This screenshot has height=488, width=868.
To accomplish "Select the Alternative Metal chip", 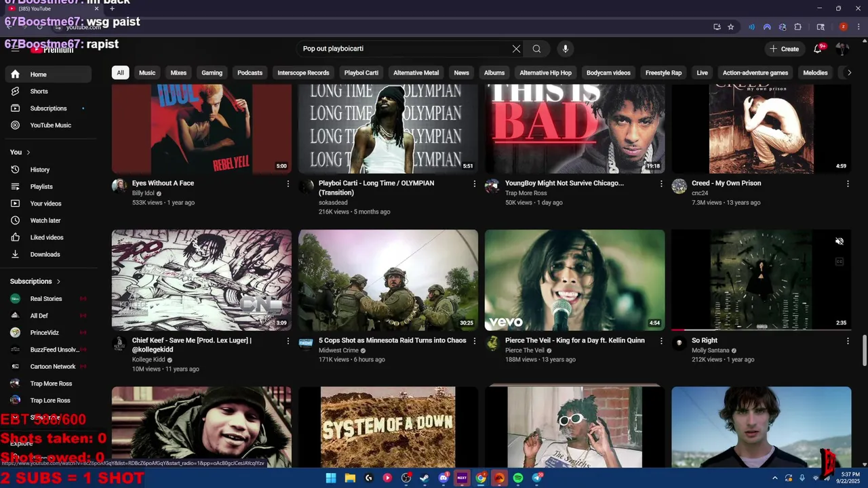I will tap(416, 73).
